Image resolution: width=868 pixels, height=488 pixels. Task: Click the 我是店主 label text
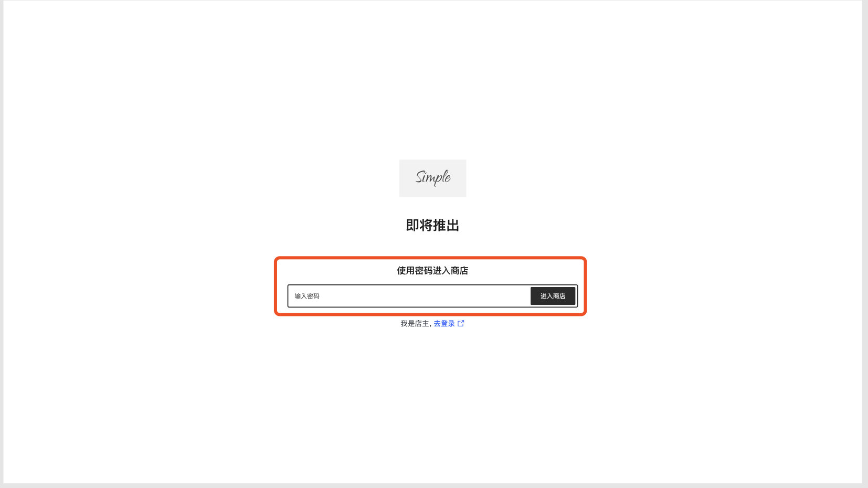(415, 324)
